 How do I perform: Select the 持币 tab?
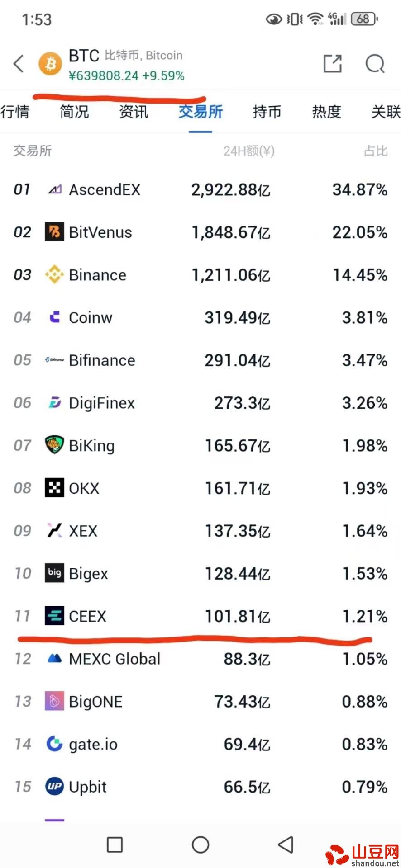pyautogui.click(x=267, y=112)
